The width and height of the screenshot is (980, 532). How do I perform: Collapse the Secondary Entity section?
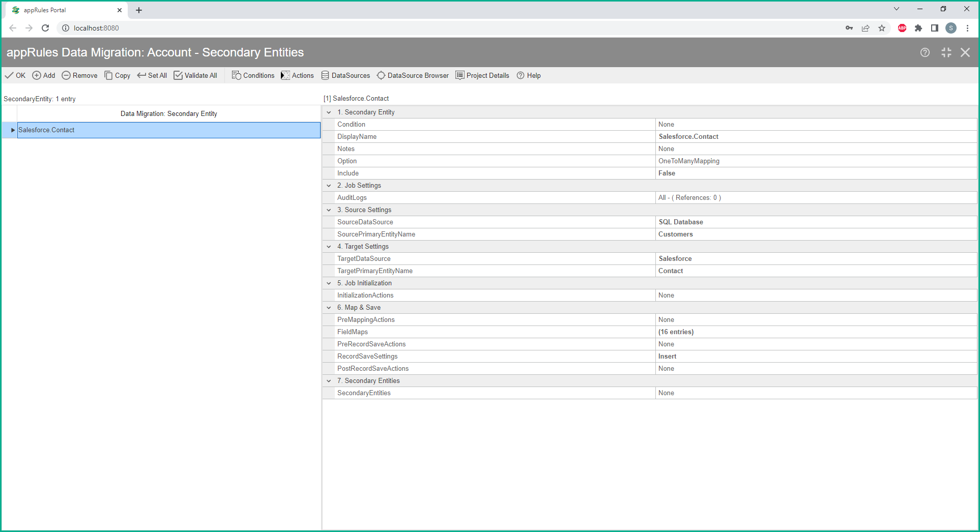[329, 112]
